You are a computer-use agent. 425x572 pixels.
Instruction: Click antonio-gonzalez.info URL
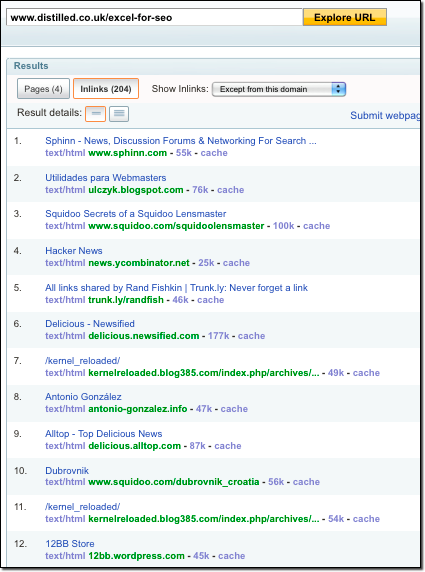138,409
